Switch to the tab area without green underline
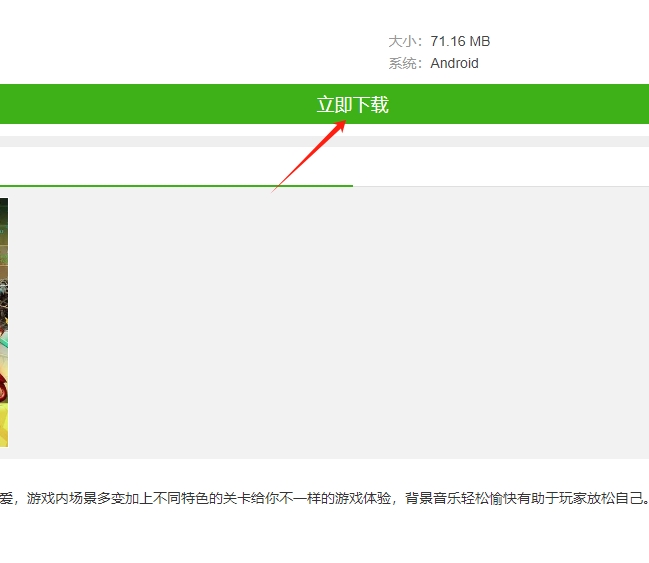 click(500, 168)
